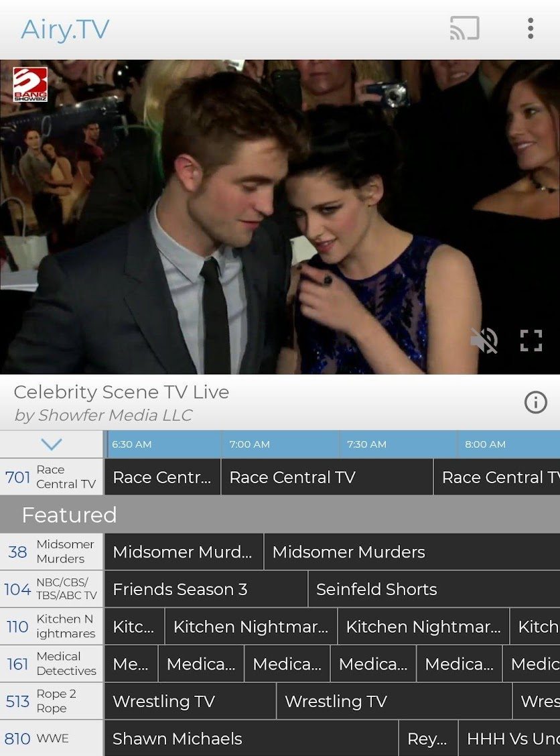
Task: Open the three-dot overflow menu
Action: (531, 28)
